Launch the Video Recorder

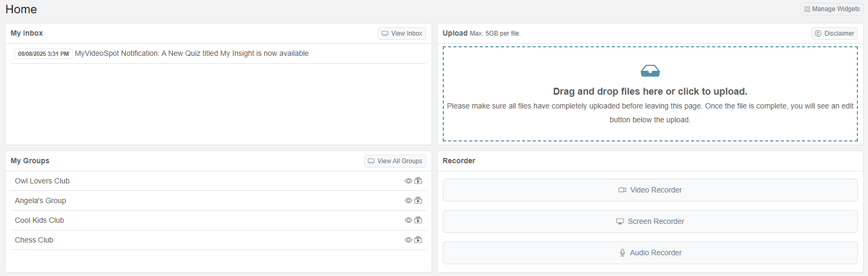(650, 190)
